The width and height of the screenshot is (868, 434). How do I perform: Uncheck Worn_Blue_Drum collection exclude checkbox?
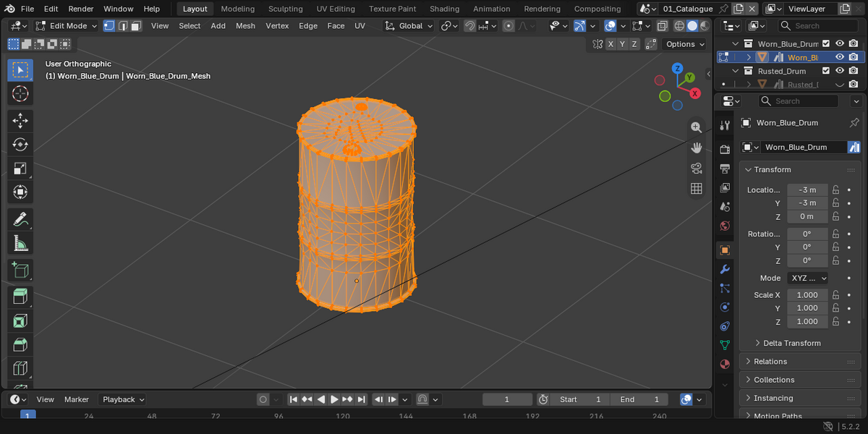tap(826, 43)
